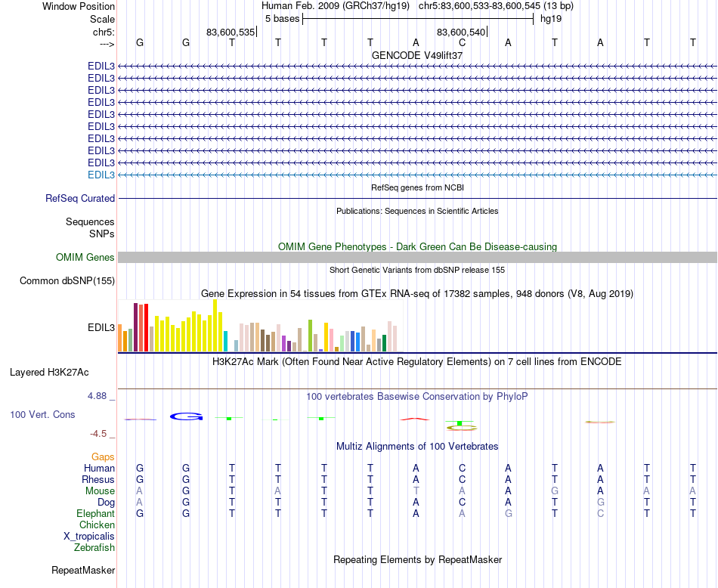718x588 pixels.
Task: Click the 5 bases scale bar label
Action: click(x=282, y=19)
